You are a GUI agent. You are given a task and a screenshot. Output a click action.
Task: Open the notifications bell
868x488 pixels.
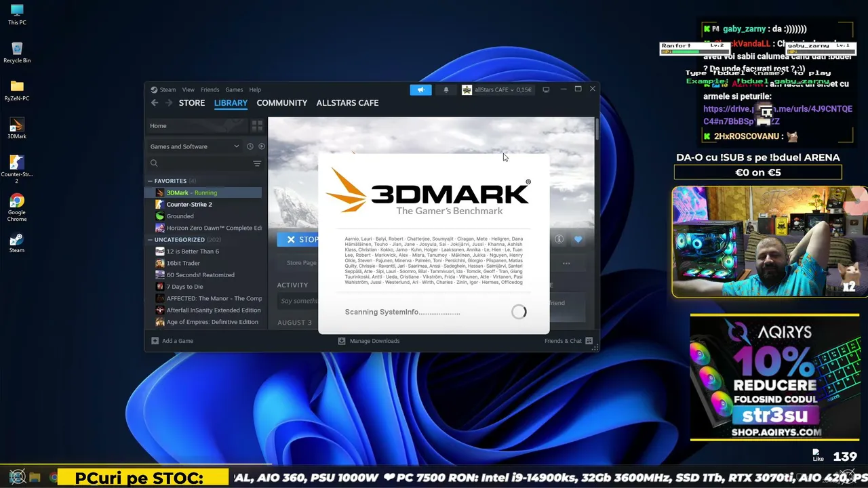[x=446, y=89]
